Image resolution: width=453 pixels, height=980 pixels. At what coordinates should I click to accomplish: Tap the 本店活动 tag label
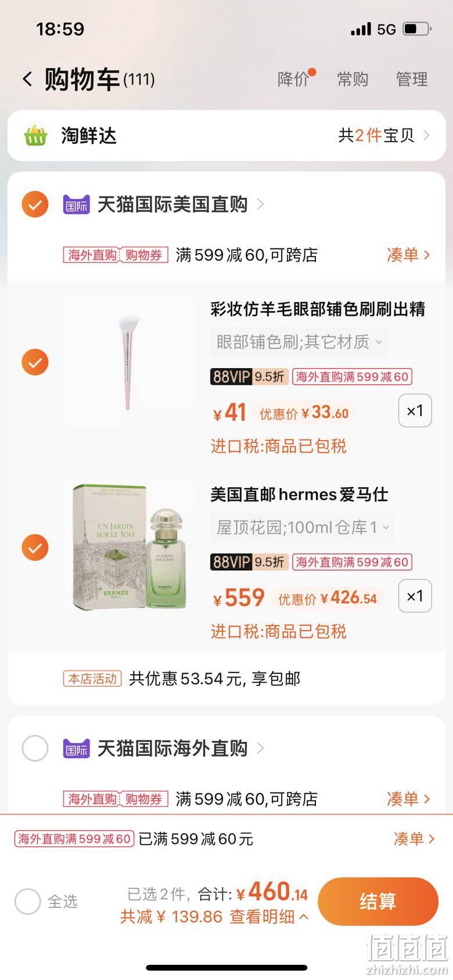tap(92, 678)
